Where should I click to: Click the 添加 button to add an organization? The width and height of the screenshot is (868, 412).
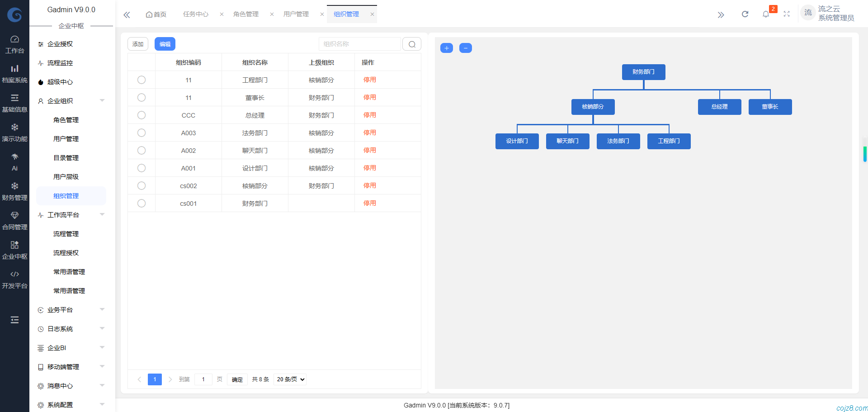[138, 44]
